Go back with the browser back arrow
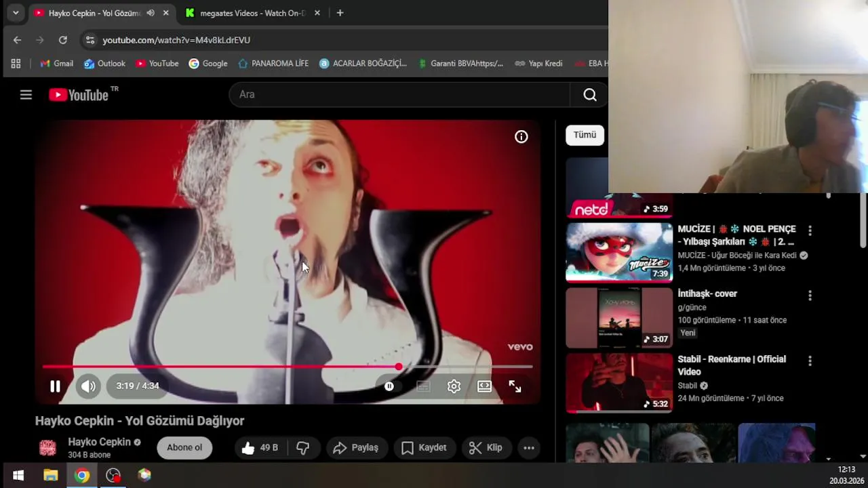Image resolution: width=868 pixels, height=488 pixels. click(x=17, y=40)
